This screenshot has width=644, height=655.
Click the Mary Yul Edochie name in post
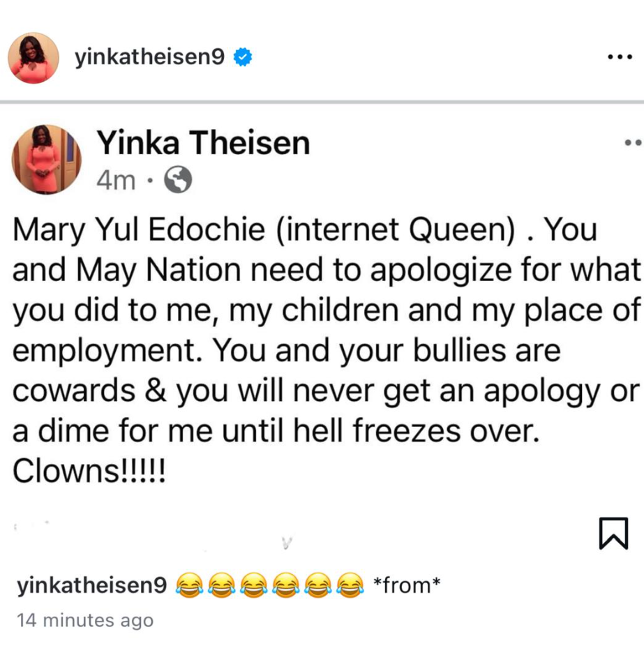click(x=139, y=229)
